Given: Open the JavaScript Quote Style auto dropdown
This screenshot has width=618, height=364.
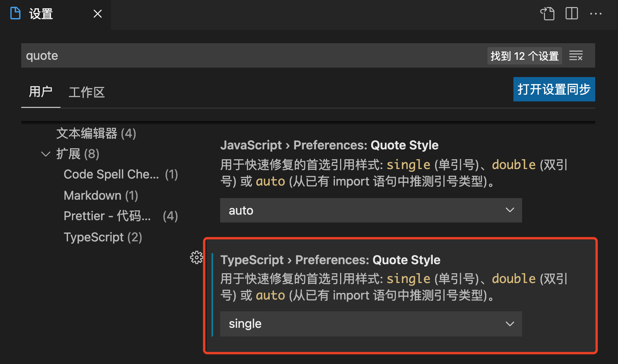Looking at the screenshot, I should click(x=371, y=210).
